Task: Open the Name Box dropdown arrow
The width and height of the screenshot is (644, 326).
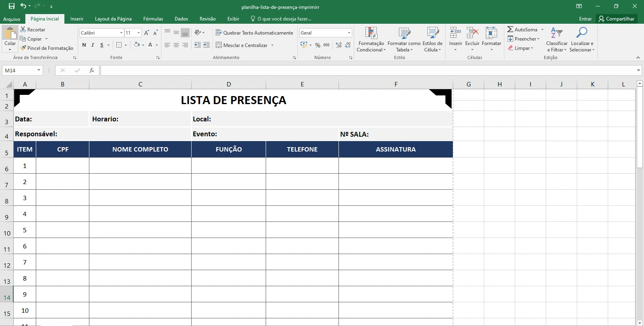Action: pyautogui.click(x=39, y=70)
